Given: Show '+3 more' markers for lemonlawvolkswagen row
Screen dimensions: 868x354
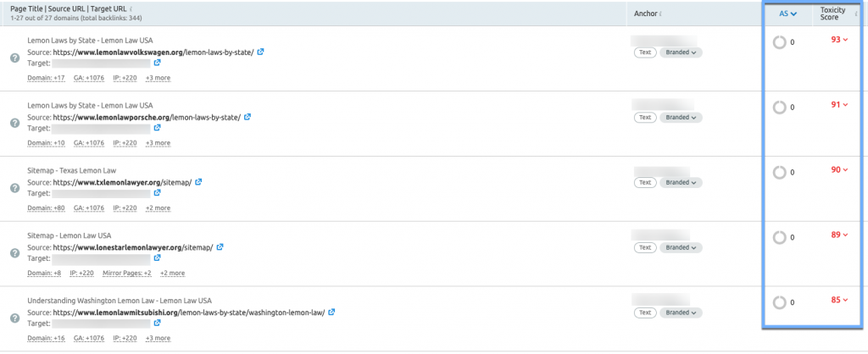Looking at the screenshot, I should click(x=157, y=78).
